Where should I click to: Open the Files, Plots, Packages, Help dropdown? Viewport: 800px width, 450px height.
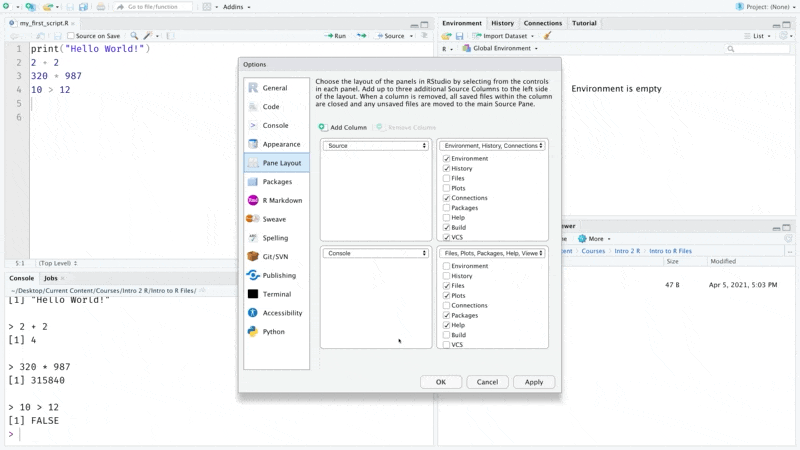[492, 254]
